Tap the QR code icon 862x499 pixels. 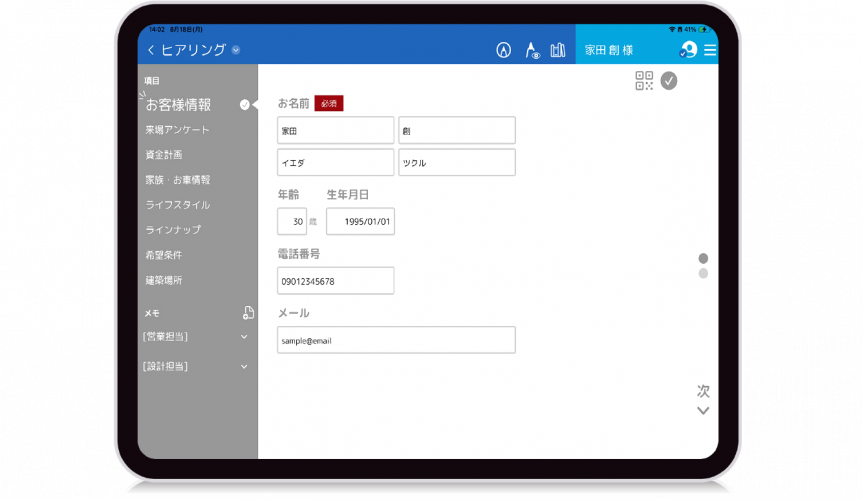[644, 81]
